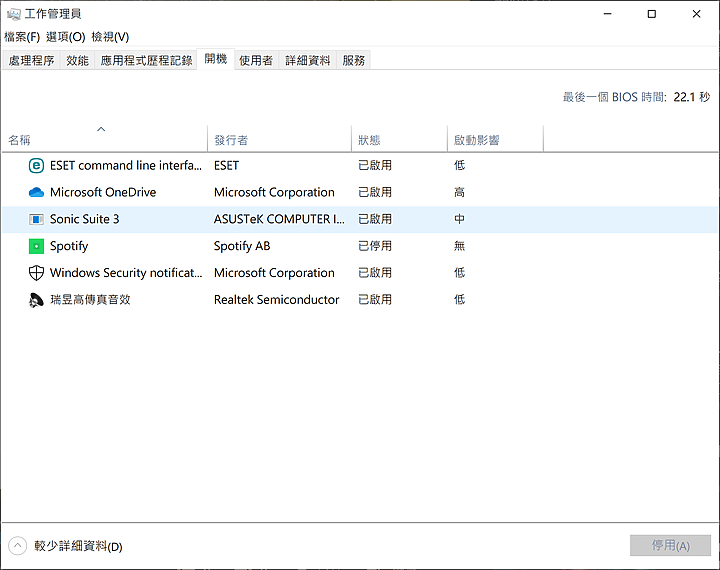The image size is (720, 570).
Task: Click the Microsoft OneDrive cloud icon
Action: click(36, 192)
